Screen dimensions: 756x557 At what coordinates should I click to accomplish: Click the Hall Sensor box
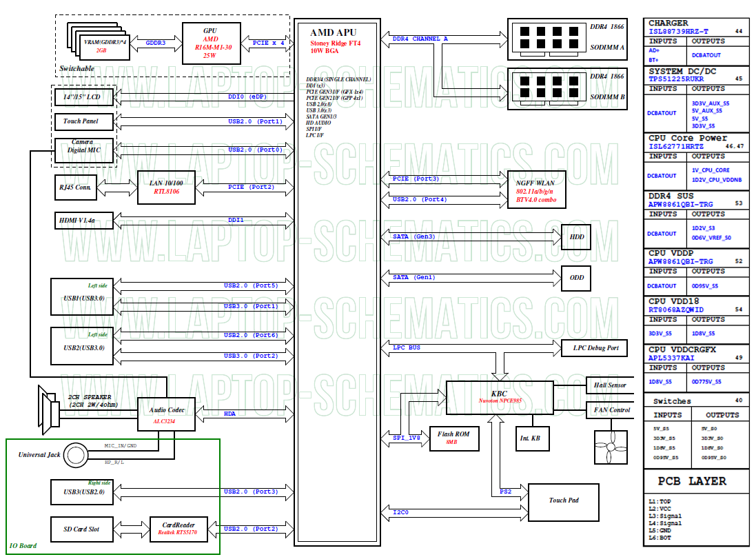coord(610,385)
